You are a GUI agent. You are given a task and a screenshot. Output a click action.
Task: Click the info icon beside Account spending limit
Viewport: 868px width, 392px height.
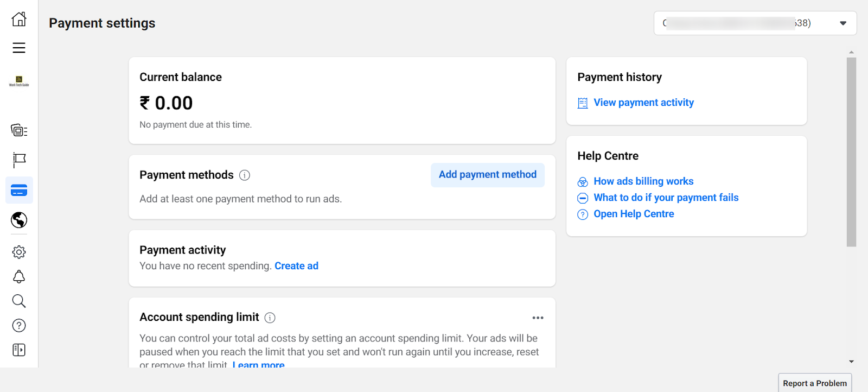click(x=270, y=318)
